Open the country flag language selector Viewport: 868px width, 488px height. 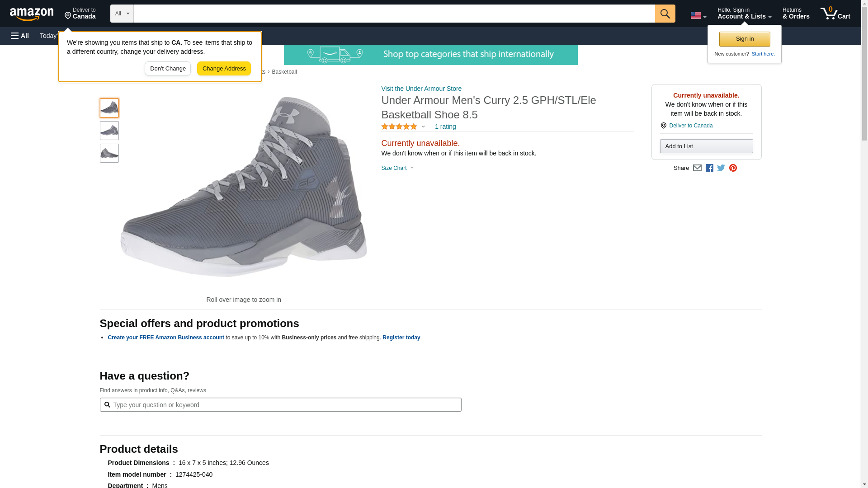point(698,15)
